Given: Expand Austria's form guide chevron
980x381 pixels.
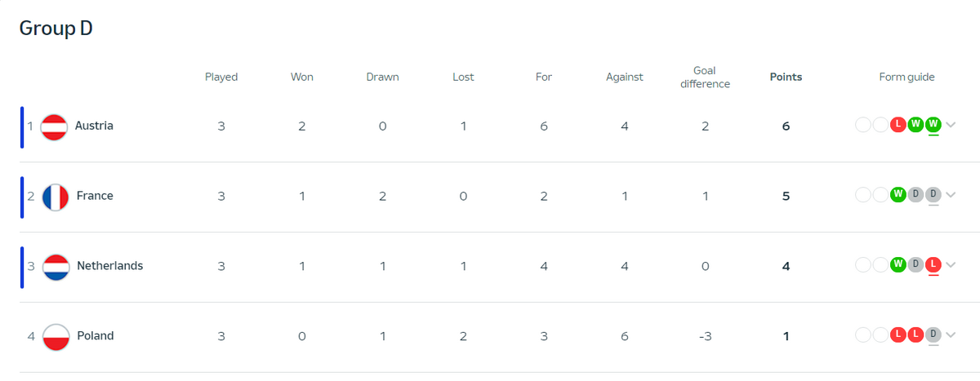Looking at the screenshot, I should pos(951,125).
